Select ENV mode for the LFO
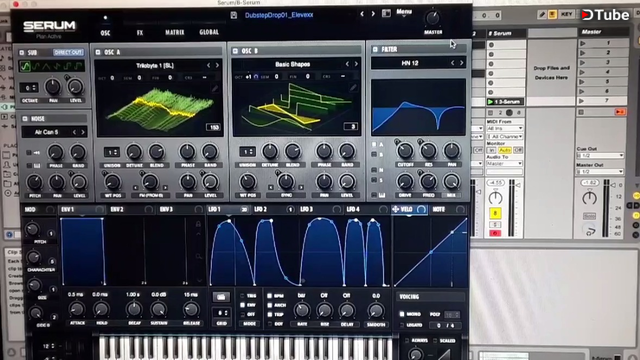The image size is (640, 360). click(242, 305)
